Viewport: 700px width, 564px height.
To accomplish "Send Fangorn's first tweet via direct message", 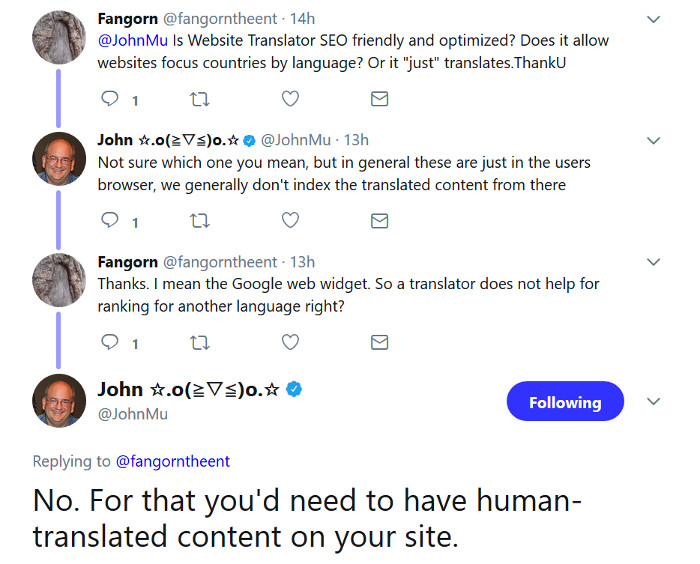I will 379,99.
